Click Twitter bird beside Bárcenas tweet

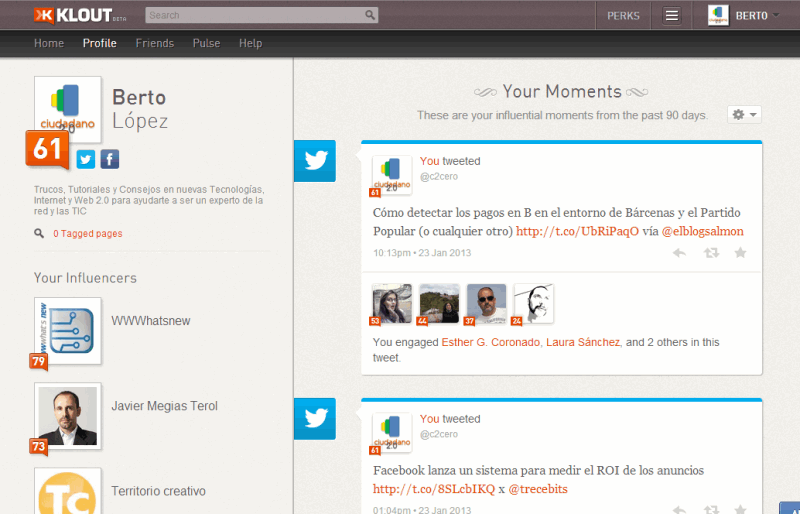315,161
